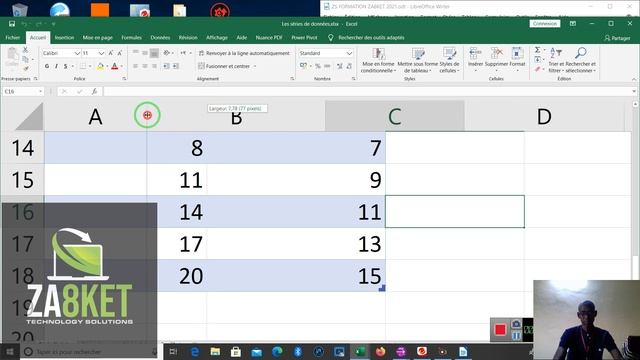
Task: Toggle italic formatting (I)
Action: (56, 66)
